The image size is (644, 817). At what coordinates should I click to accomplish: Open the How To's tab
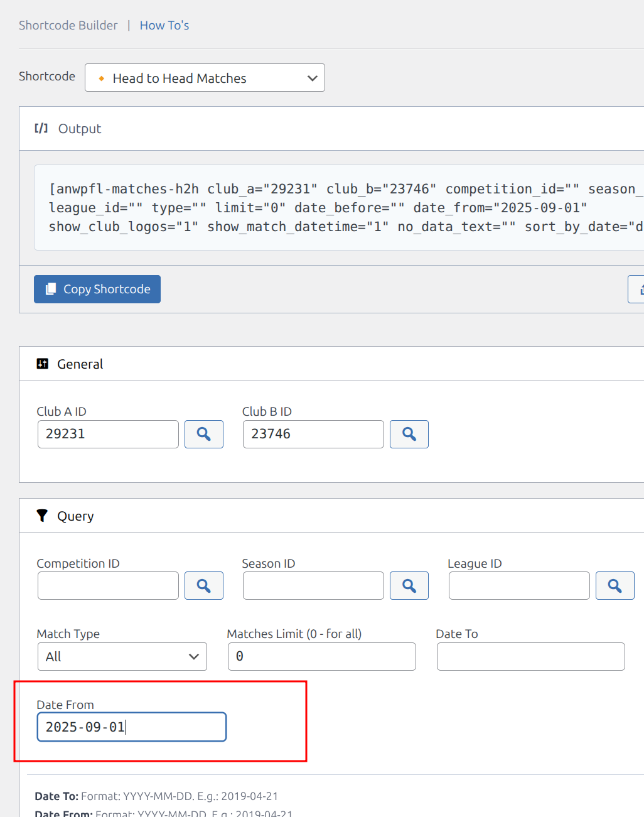tap(164, 26)
